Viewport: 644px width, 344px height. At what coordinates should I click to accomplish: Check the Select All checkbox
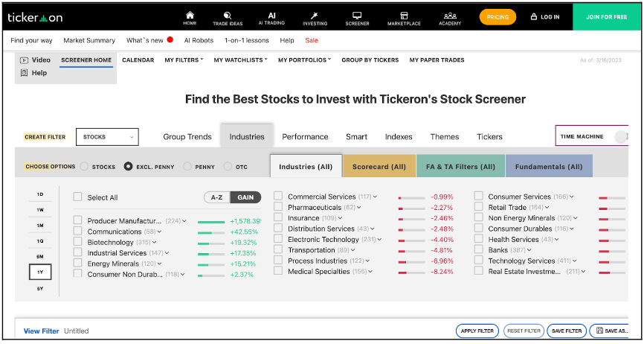(x=77, y=197)
